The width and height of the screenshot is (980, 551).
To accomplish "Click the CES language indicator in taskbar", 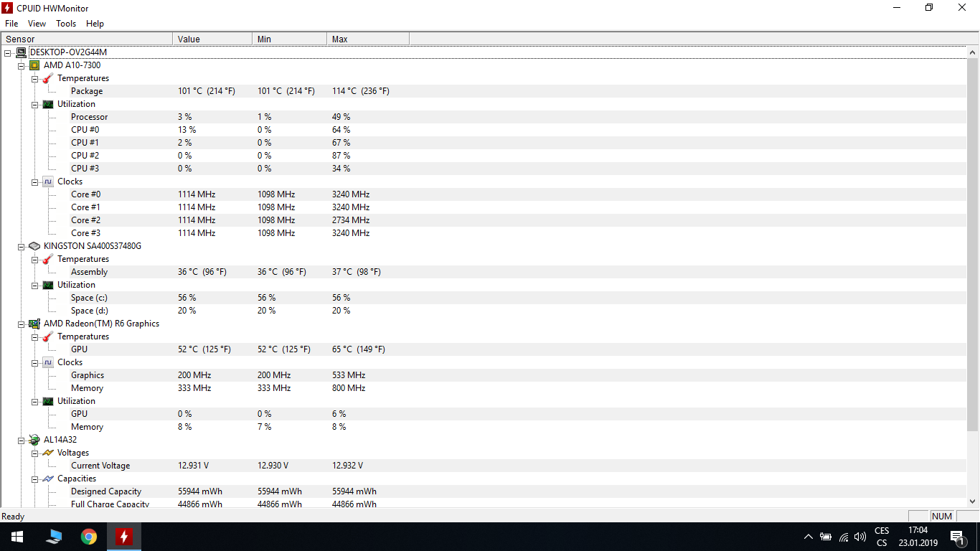I will tap(882, 531).
